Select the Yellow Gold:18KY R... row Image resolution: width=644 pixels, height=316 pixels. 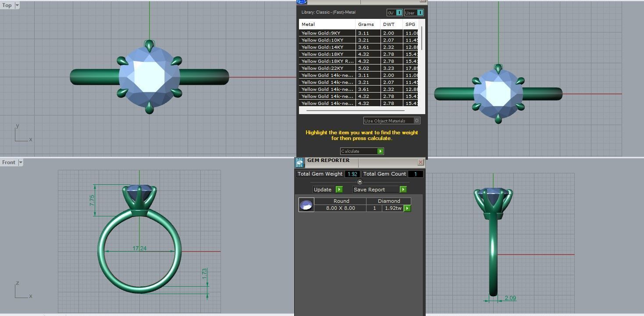coord(359,61)
